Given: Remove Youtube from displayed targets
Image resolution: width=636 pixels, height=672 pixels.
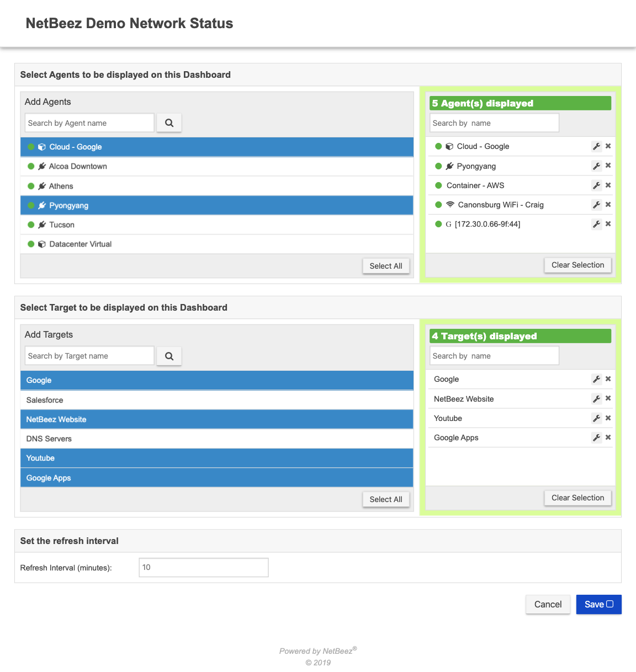Looking at the screenshot, I should 608,418.
